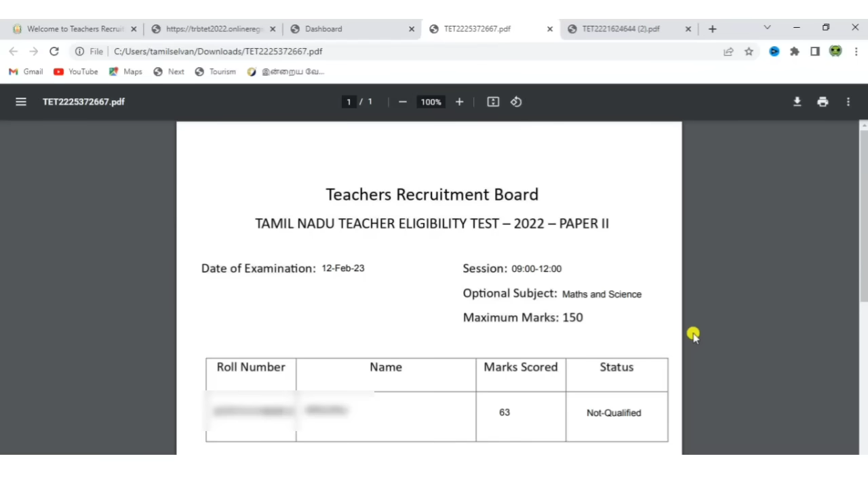Click the Roll Number column header
This screenshot has width=868, height=488.
click(251, 367)
